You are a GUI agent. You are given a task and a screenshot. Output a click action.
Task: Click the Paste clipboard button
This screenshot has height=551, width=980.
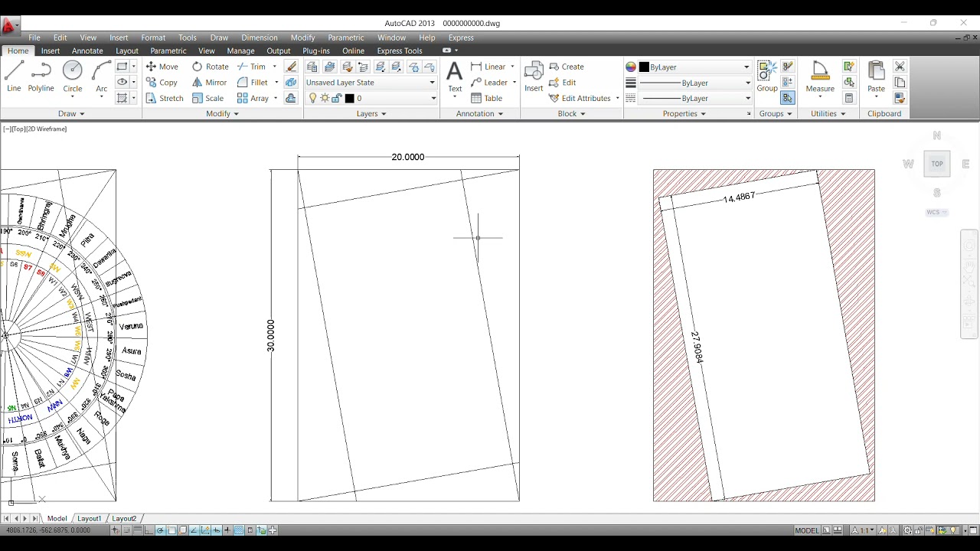pos(877,77)
